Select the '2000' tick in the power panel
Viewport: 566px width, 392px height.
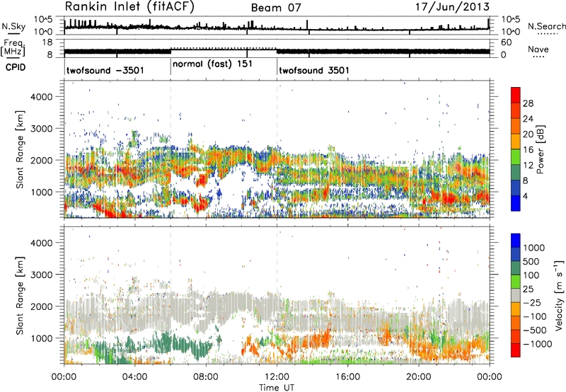pos(41,160)
